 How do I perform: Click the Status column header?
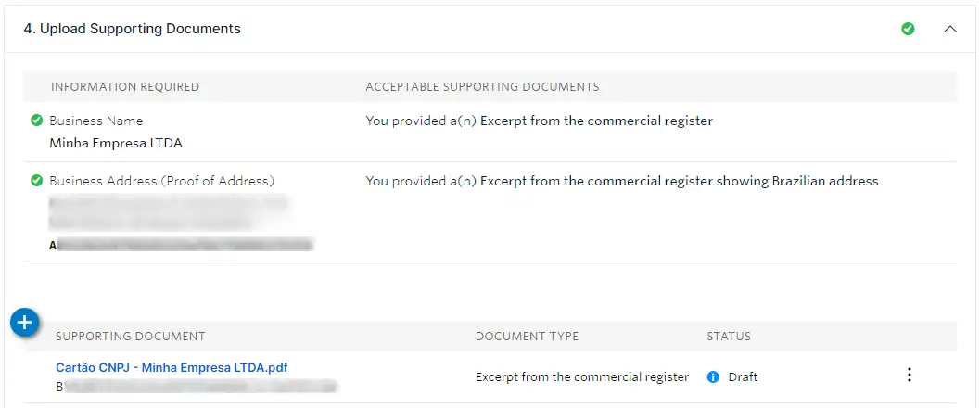tap(729, 336)
